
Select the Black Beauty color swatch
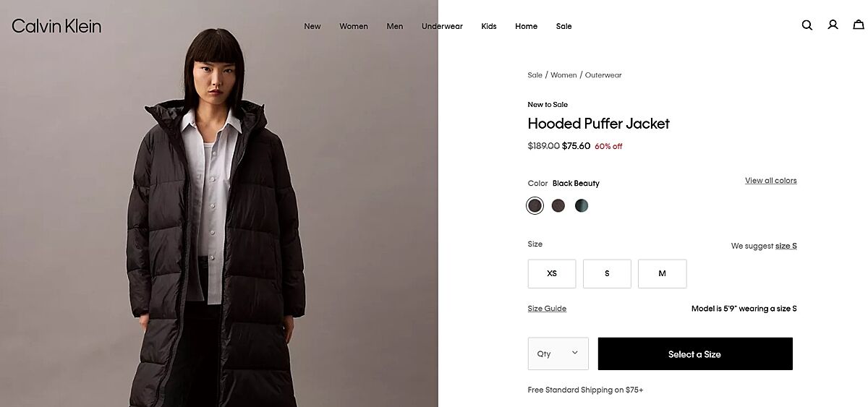pos(535,206)
